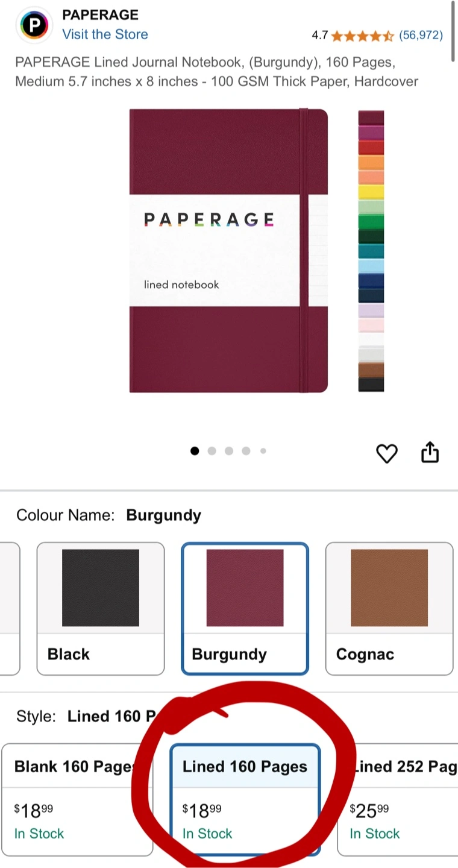Select the Cognac colour option
This screenshot has height=868, width=458.
[389, 609]
